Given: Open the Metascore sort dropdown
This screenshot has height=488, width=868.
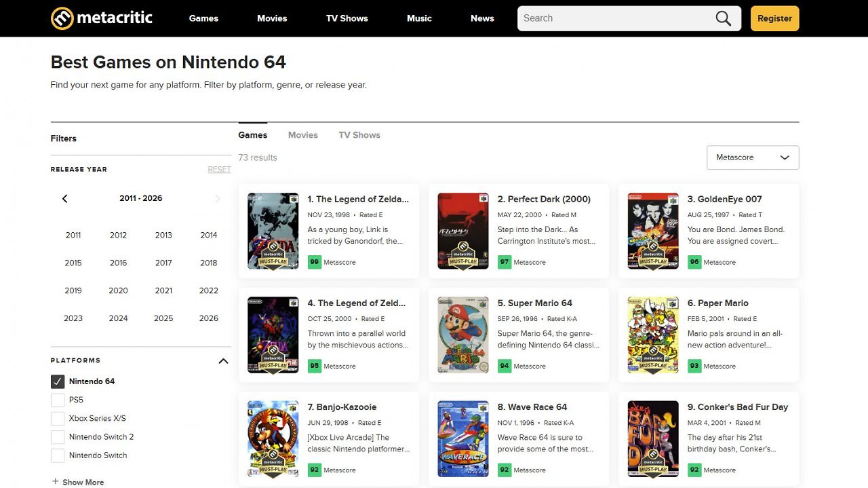Looking at the screenshot, I should 753,157.
